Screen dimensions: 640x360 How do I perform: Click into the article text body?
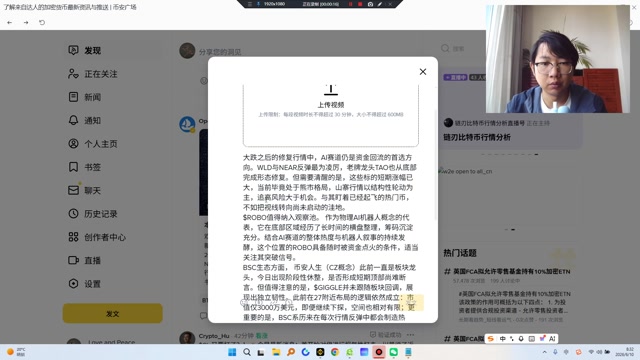pyautogui.click(x=331, y=237)
